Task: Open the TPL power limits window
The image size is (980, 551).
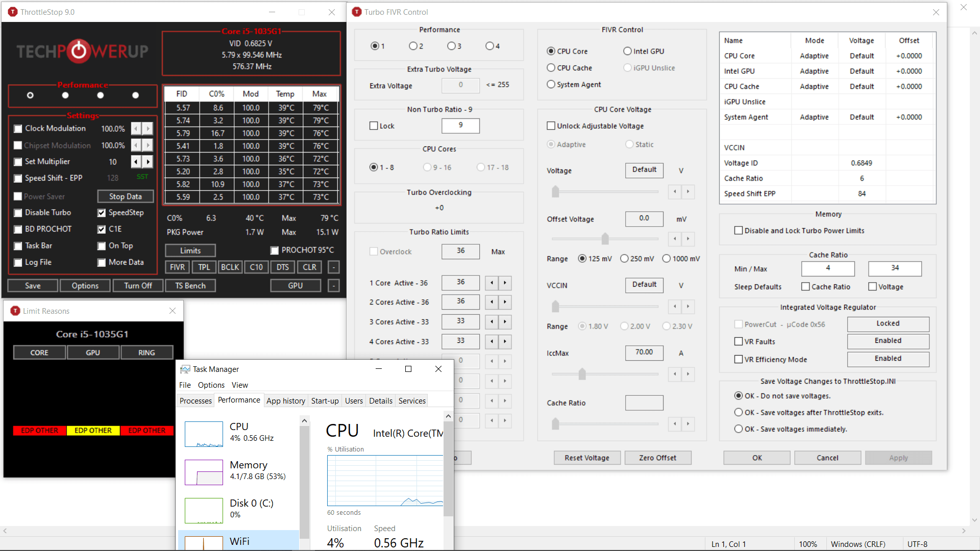Action: [x=204, y=267]
